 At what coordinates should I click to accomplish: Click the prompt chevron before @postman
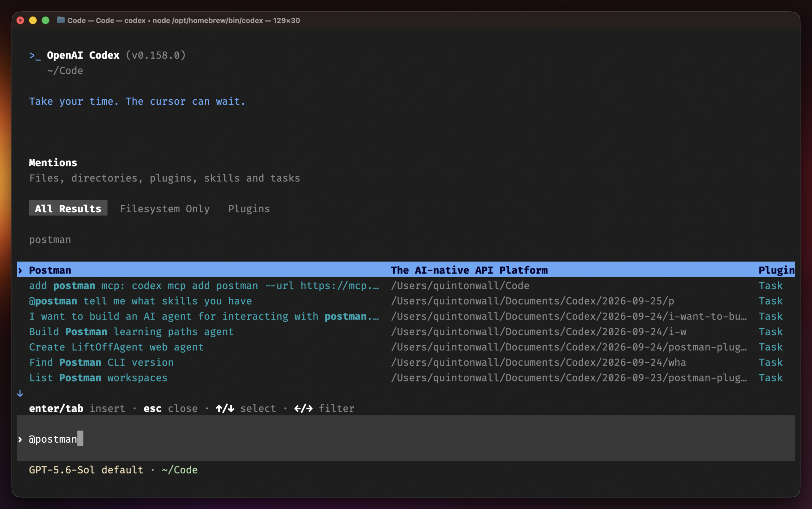[20, 439]
